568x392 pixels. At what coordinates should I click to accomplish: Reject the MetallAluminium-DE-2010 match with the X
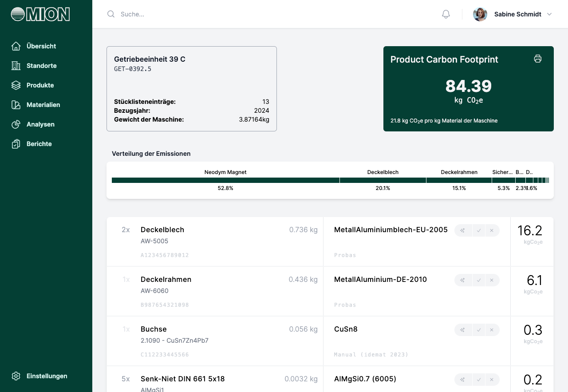pos(492,280)
